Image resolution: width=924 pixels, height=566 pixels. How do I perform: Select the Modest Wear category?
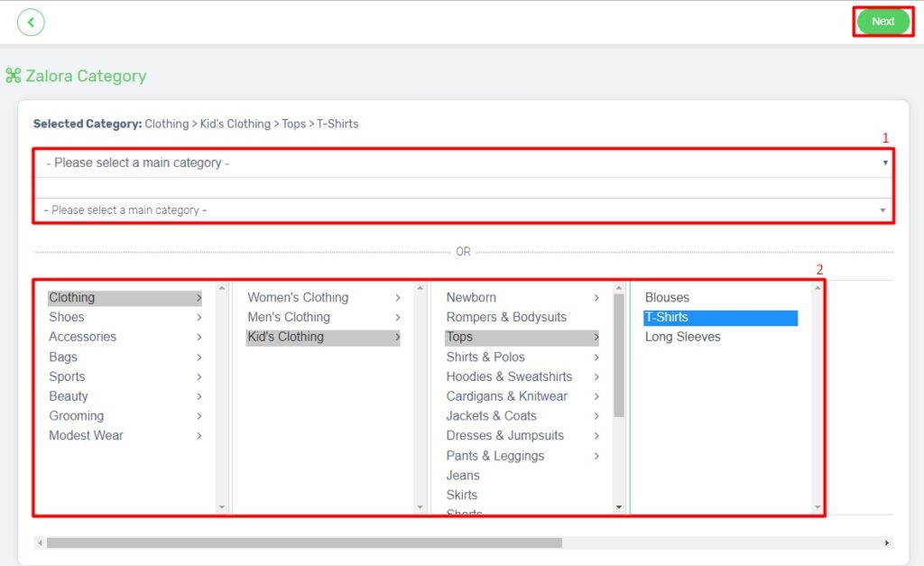(x=125, y=436)
